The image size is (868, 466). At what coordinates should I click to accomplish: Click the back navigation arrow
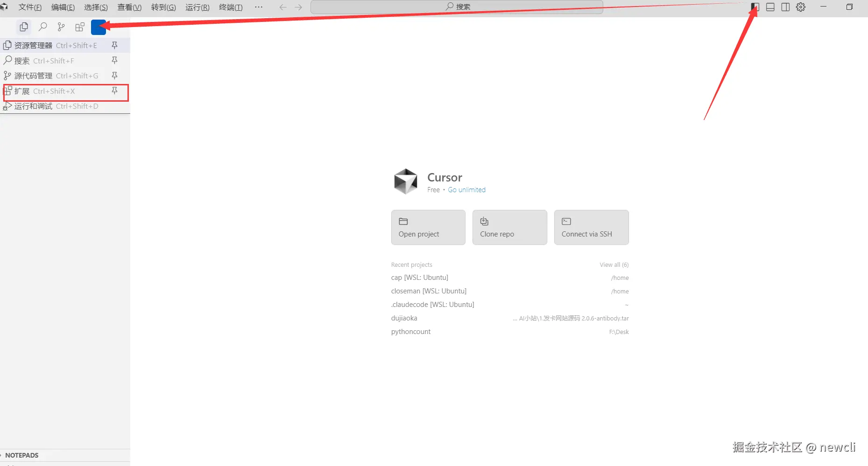pyautogui.click(x=283, y=7)
